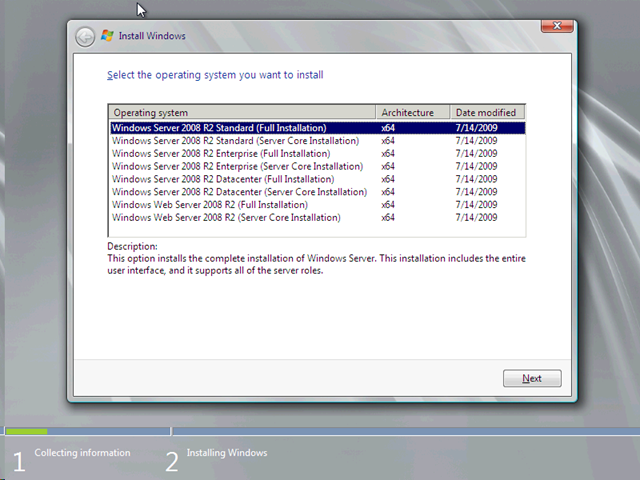Image resolution: width=640 pixels, height=480 pixels.
Task: Click the Next button
Action: 532,378
